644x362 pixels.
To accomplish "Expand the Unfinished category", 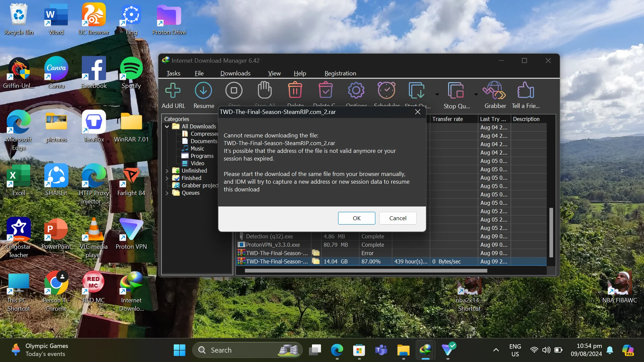I will coord(167,171).
